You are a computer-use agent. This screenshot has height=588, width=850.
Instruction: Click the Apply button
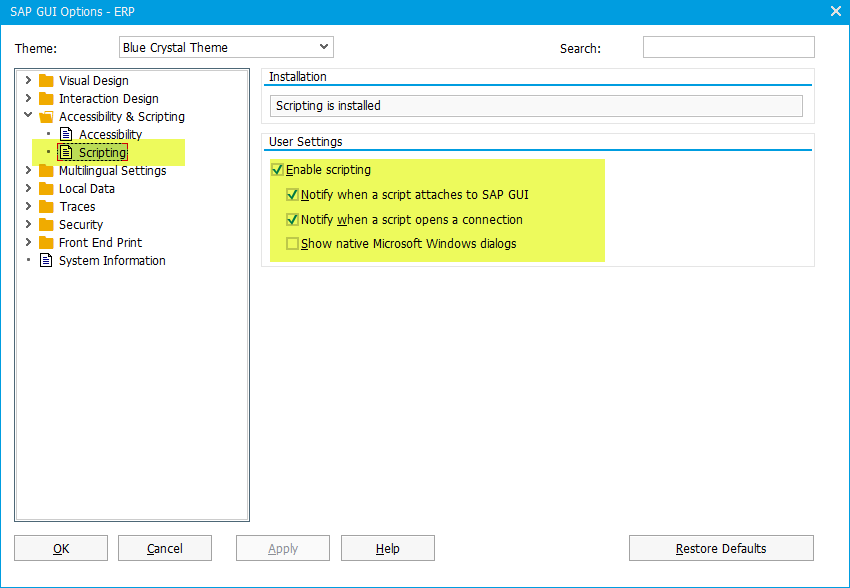pyautogui.click(x=282, y=548)
